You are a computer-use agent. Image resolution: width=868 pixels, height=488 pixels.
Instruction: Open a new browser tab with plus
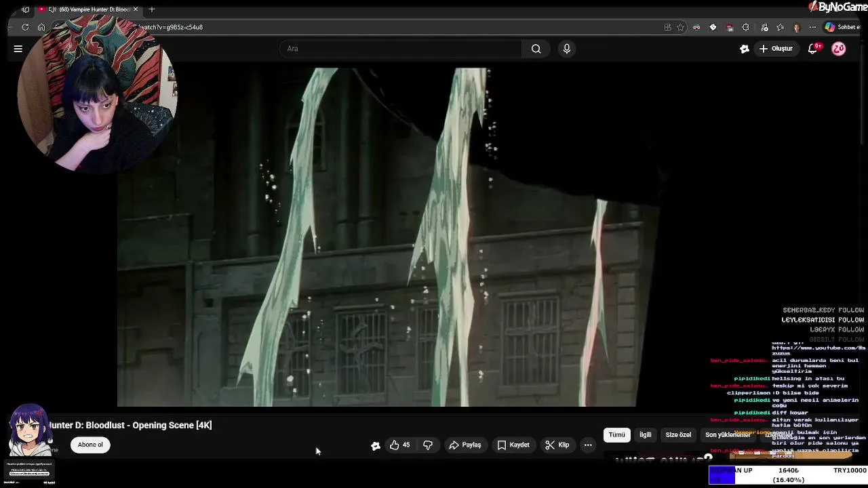(152, 9)
